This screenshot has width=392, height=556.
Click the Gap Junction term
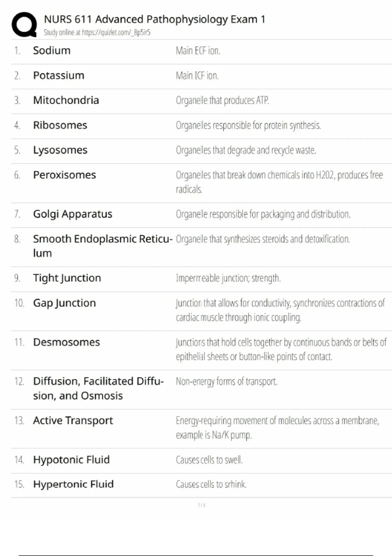coord(64,303)
